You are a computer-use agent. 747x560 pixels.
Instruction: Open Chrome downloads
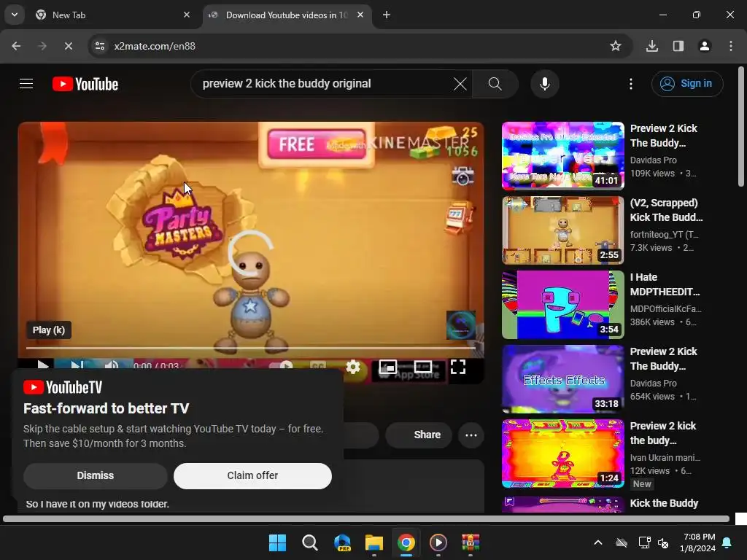[x=652, y=46]
